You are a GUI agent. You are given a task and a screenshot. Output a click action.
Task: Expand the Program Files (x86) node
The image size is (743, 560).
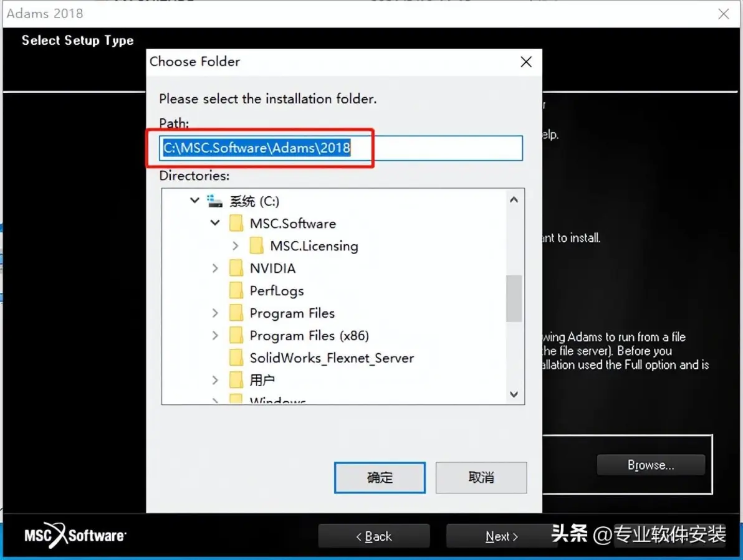(x=215, y=335)
